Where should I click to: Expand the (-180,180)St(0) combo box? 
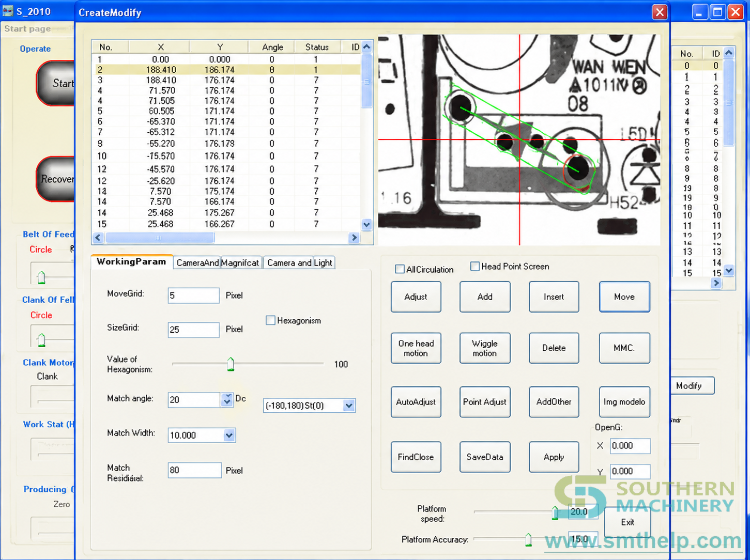point(349,406)
